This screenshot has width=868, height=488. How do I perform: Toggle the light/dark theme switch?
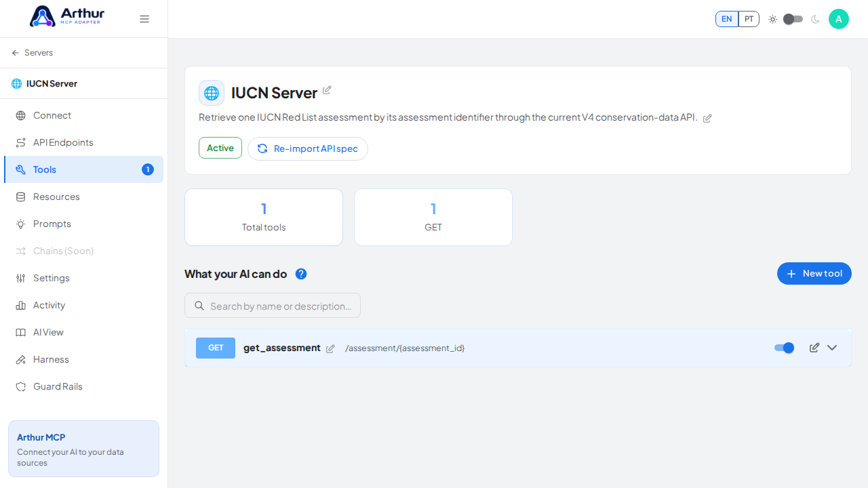(x=793, y=19)
